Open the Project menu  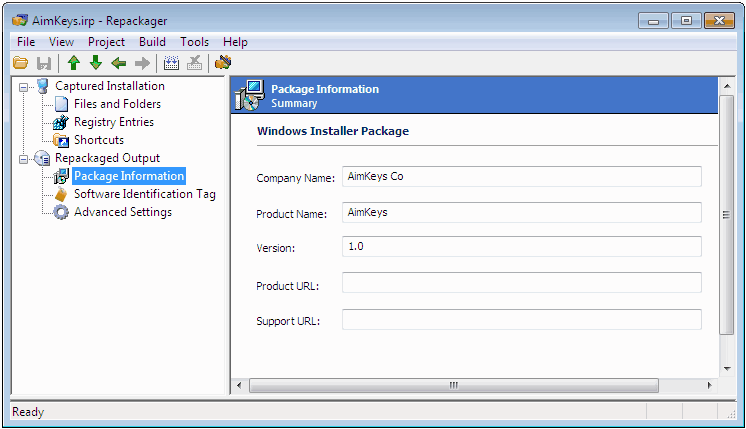tap(106, 42)
